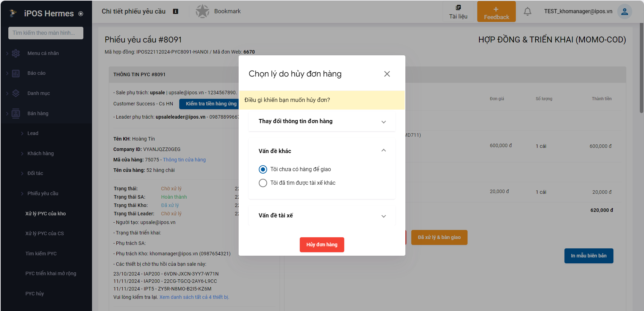Click the Bookmark star icon
The width and height of the screenshot is (644, 311).
click(202, 11)
